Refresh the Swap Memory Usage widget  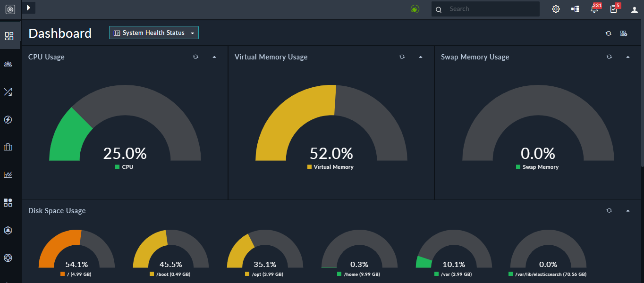(609, 57)
